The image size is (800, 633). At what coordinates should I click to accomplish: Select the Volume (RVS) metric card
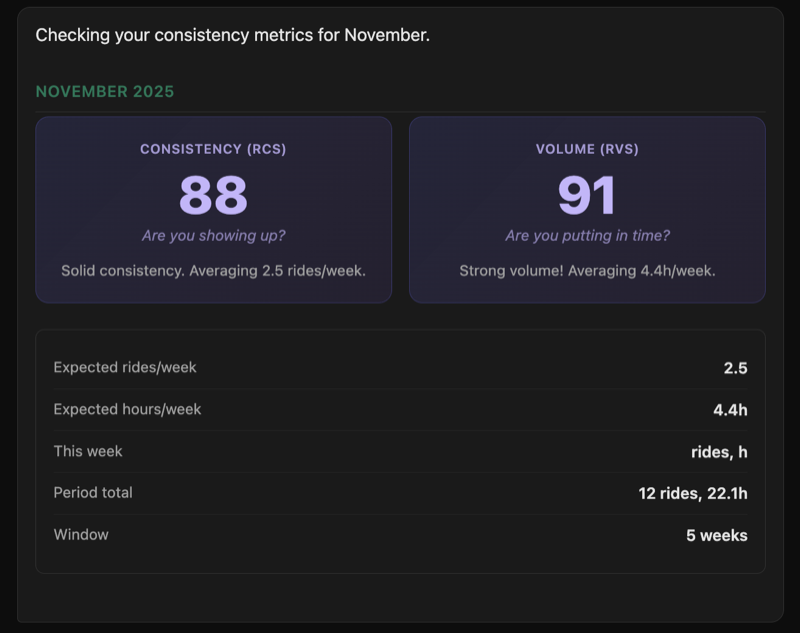[x=587, y=209]
